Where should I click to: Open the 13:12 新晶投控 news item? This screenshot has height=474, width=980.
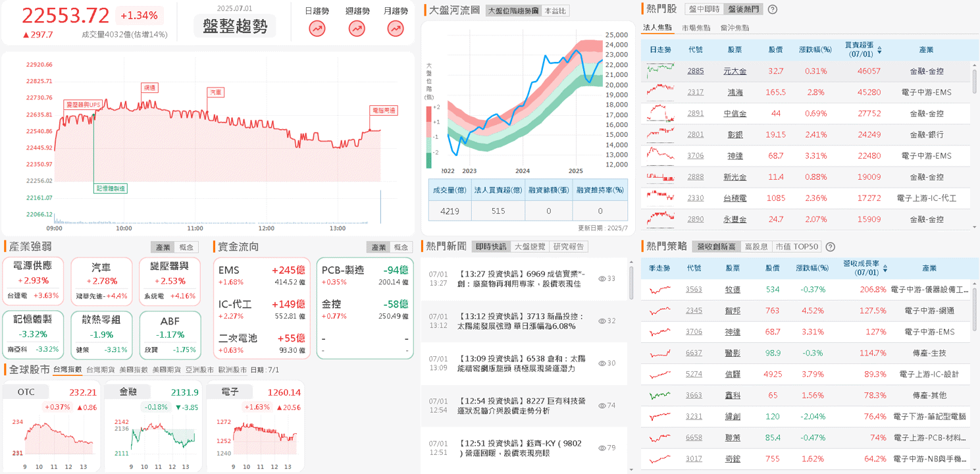[x=524, y=321]
